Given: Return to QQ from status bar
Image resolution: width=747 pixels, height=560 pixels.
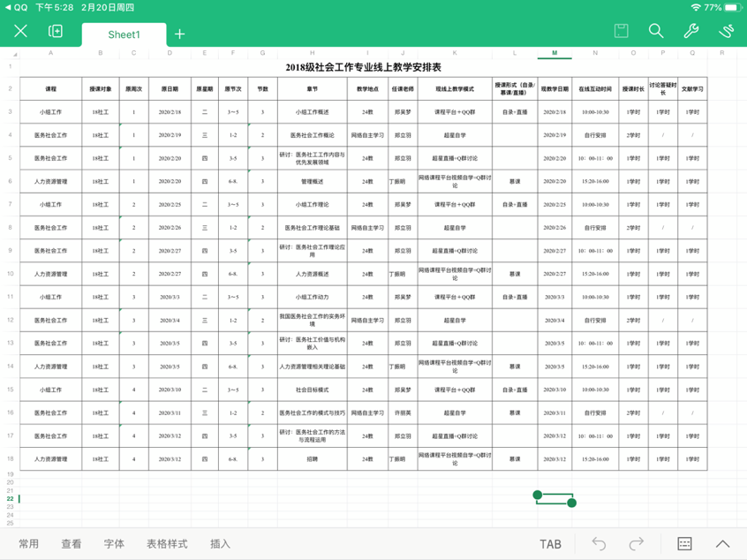Looking at the screenshot, I should (x=15, y=7).
